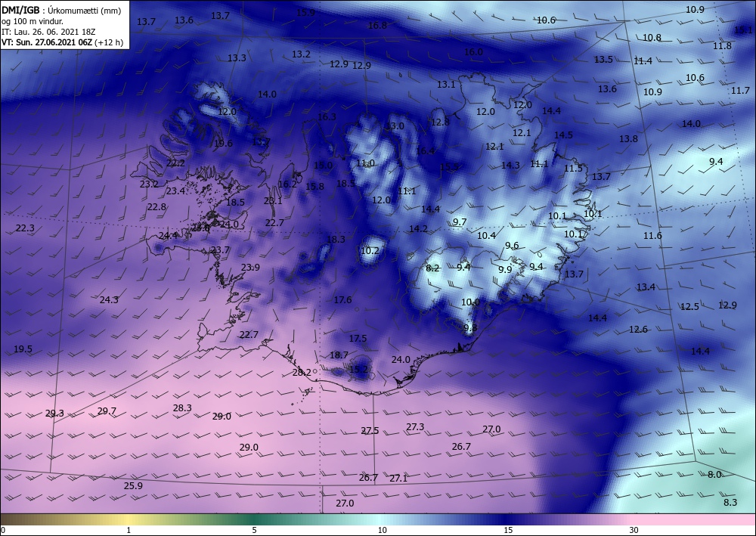Click the 15.9 value along the top edge

pos(305,13)
